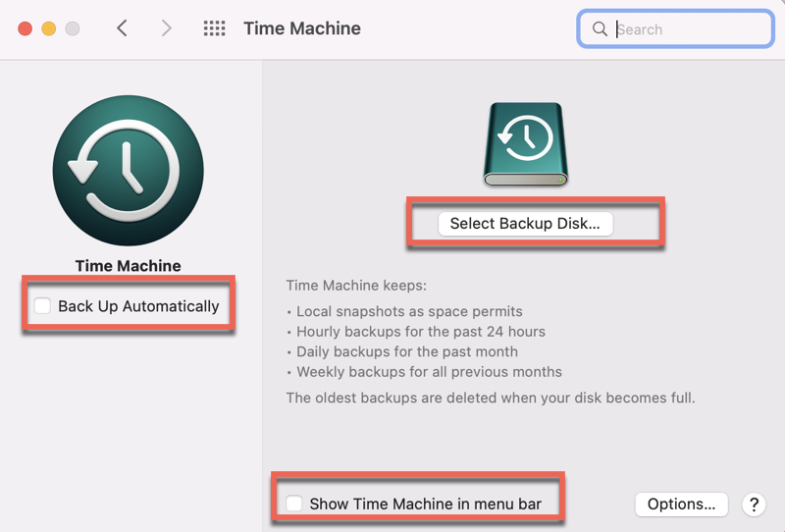
Task: Open the Options... button
Action: 681,505
